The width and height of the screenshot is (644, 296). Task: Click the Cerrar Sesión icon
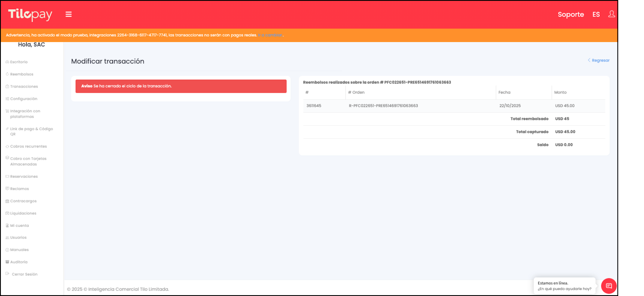coord(7,274)
